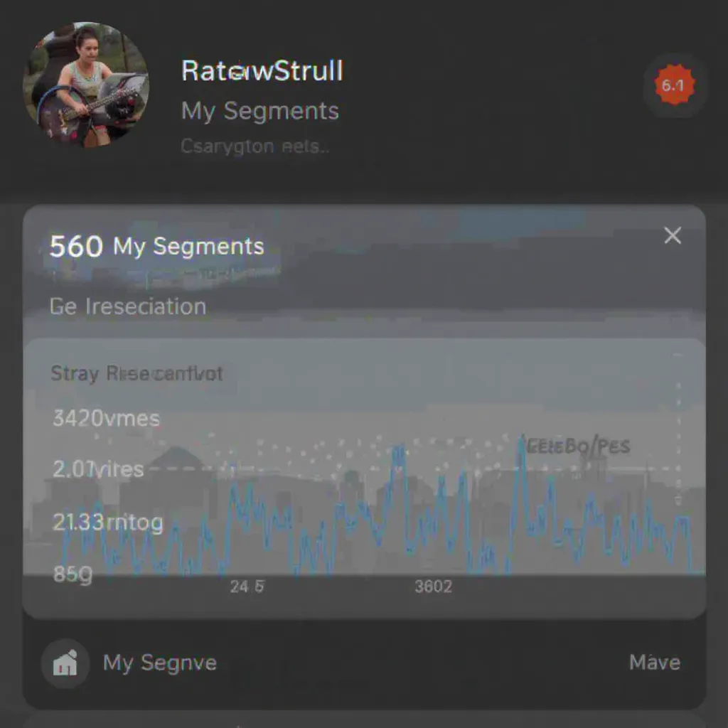Click the EEtEBo/PES chart annotation label

point(579,446)
